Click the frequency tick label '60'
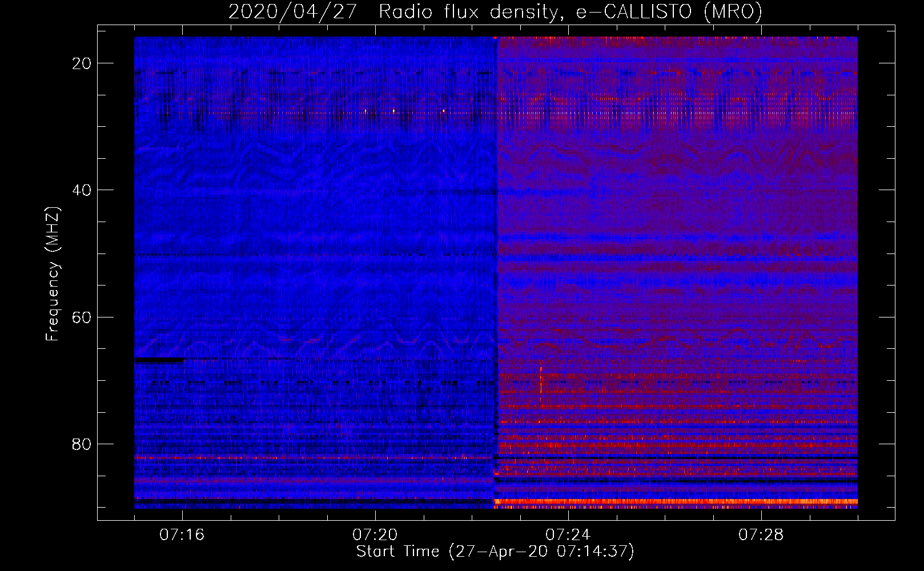The image size is (924, 571). (x=82, y=316)
